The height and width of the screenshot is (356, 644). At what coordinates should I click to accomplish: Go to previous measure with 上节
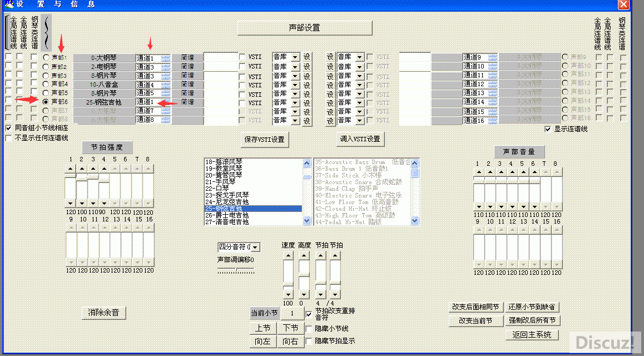coord(263,328)
